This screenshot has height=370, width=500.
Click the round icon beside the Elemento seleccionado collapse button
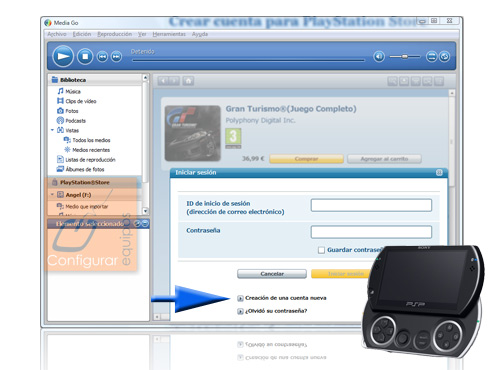click(137, 224)
